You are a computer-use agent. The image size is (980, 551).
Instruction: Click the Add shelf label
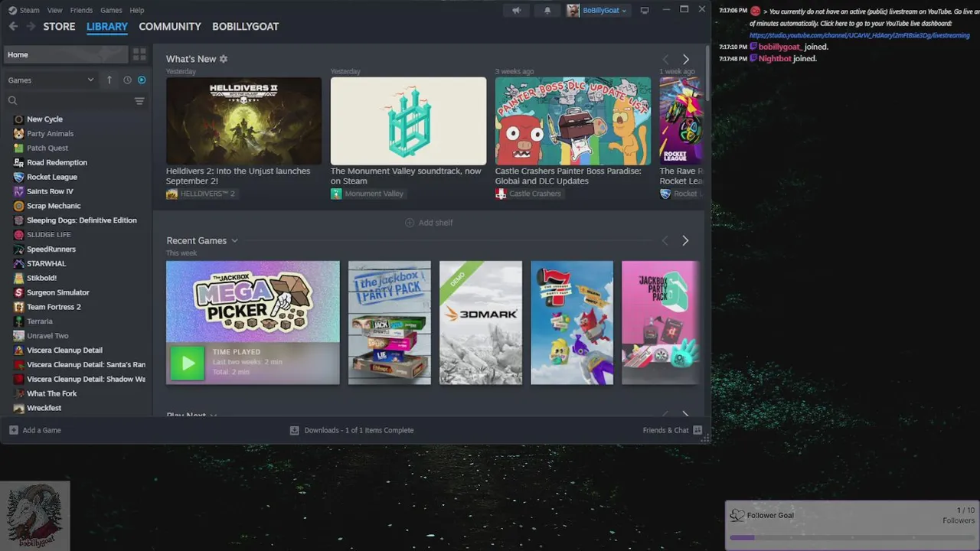(436, 223)
